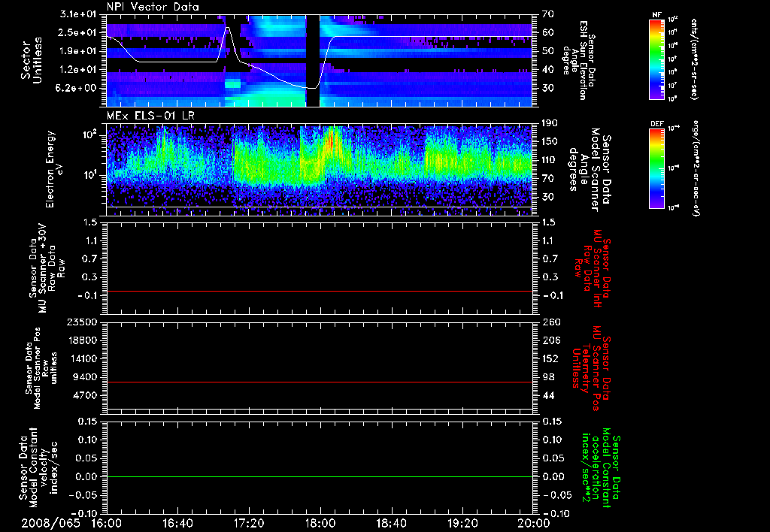
Task: Click the Model Scanner Angle degrees axis title
Action: tap(590, 170)
